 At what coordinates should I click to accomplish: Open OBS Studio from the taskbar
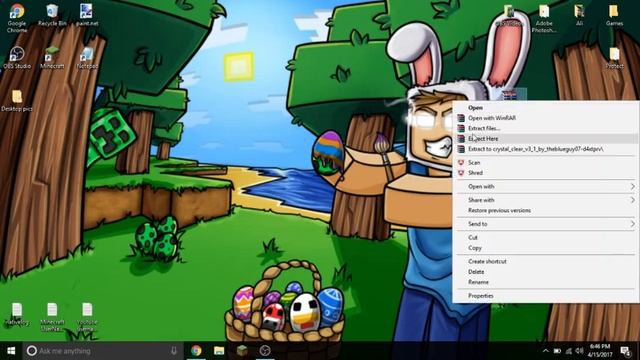(265, 351)
